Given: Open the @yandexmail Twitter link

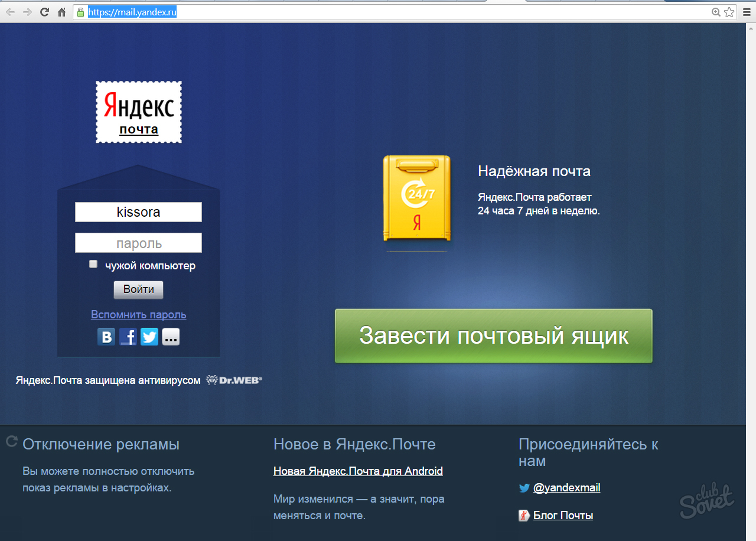Looking at the screenshot, I should coord(566,488).
